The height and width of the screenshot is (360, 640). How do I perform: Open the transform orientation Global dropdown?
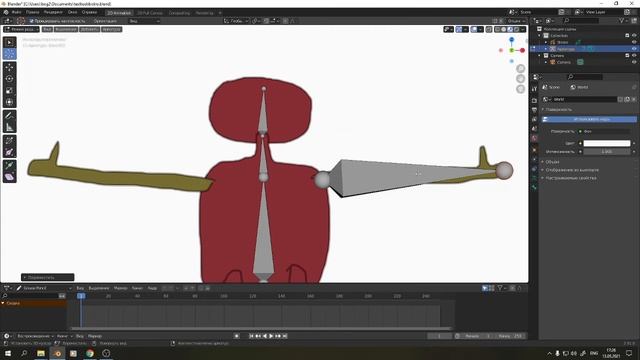(236, 21)
